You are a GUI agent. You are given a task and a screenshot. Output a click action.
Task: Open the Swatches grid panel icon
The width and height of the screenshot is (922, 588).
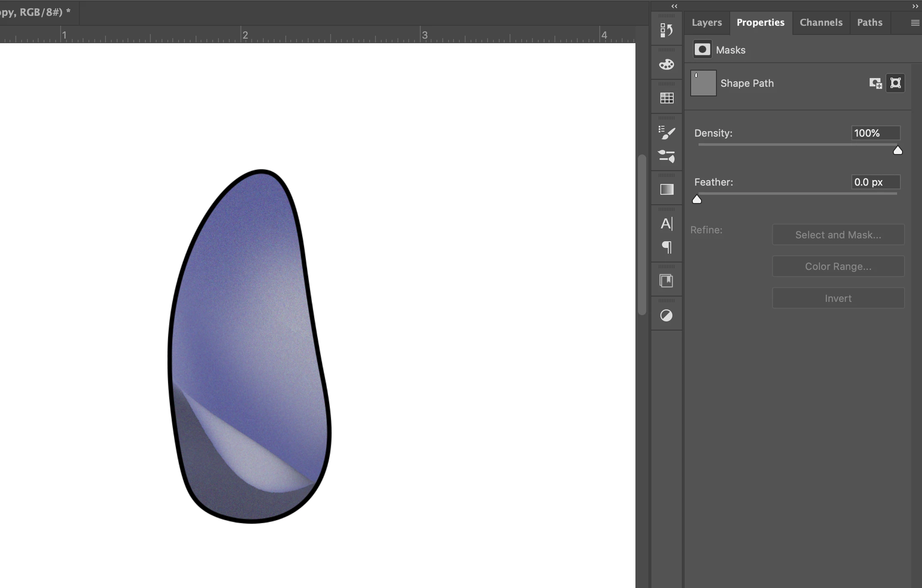pos(667,98)
